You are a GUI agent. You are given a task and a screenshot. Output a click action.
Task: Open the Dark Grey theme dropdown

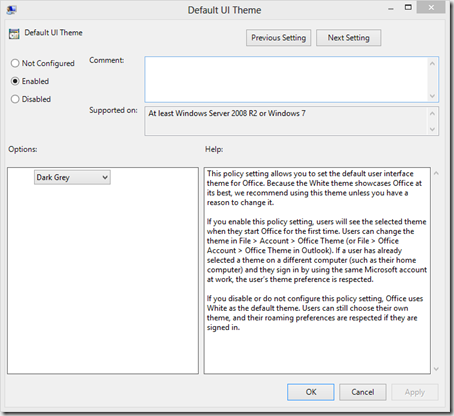click(x=72, y=177)
